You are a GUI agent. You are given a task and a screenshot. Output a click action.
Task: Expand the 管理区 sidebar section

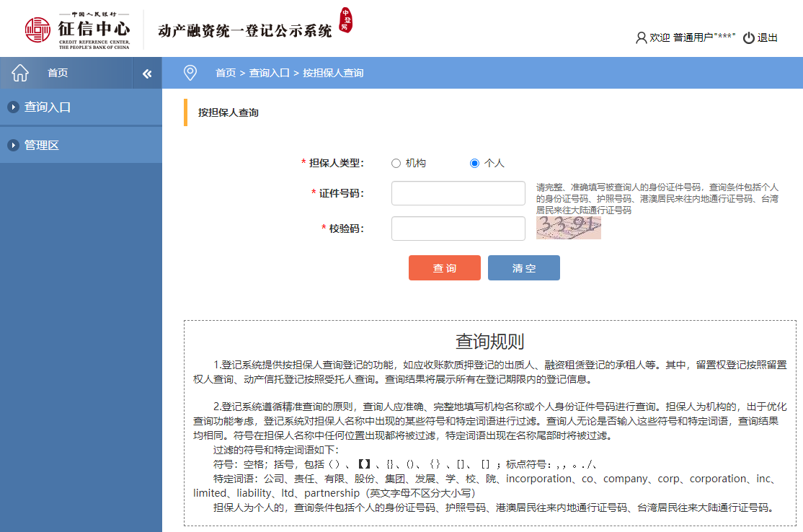(x=42, y=146)
